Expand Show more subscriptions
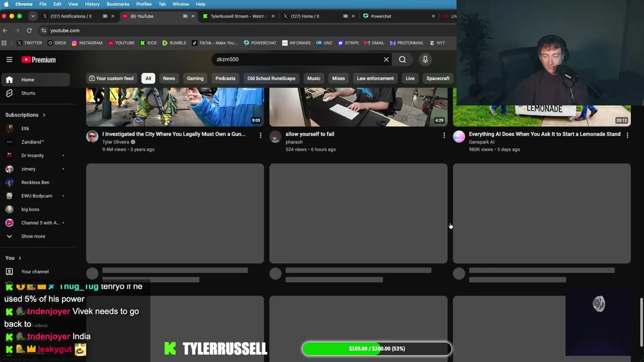Viewport: 644px width, 362px height. [x=35, y=236]
